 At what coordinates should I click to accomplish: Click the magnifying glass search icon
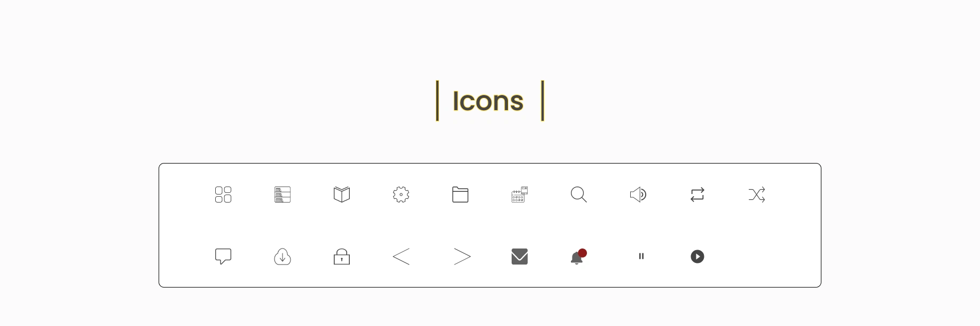tap(579, 195)
